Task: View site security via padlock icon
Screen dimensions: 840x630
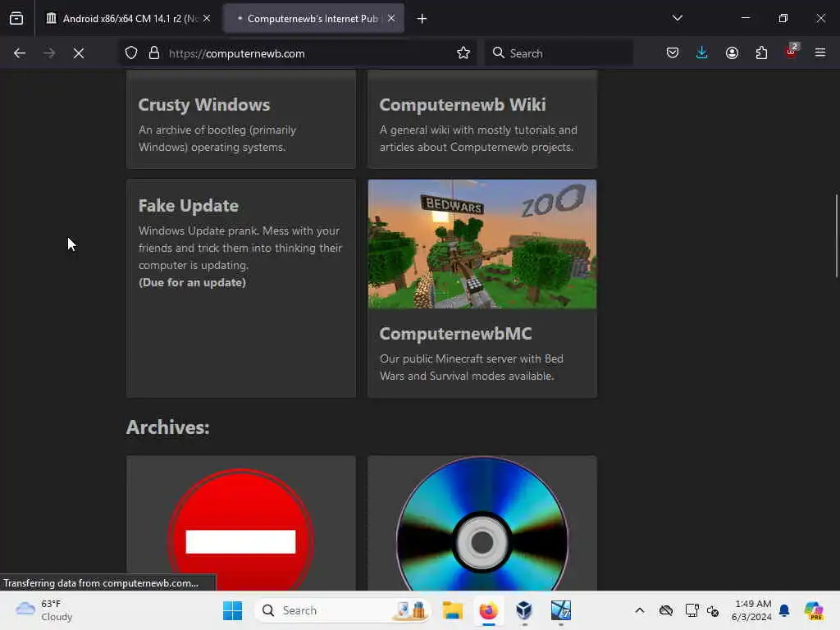Action: tap(154, 53)
